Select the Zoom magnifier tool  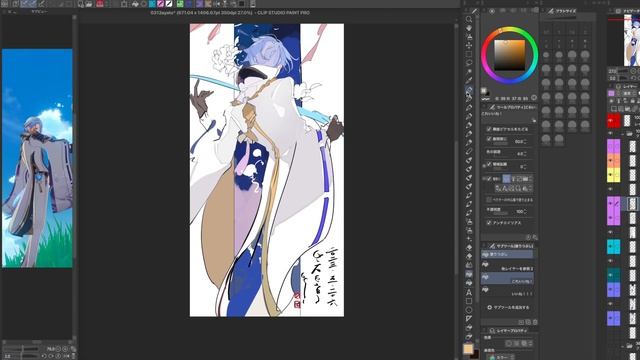[x=469, y=19]
